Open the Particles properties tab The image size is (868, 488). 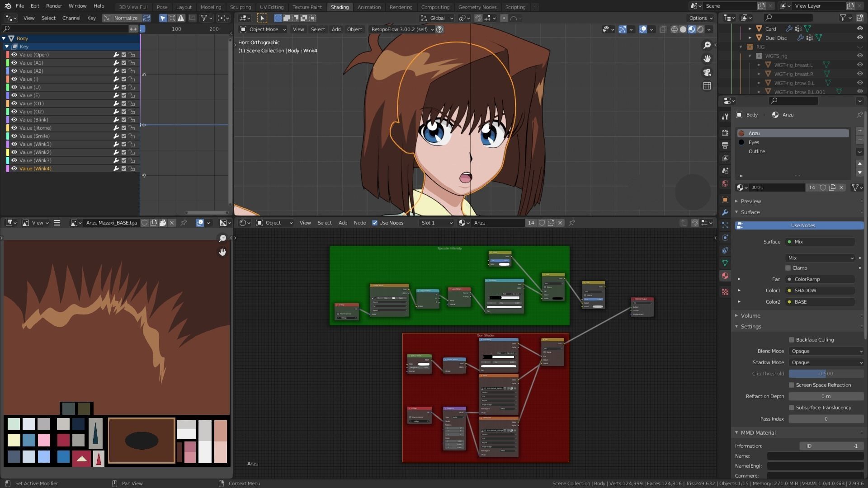[x=725, y=225]
